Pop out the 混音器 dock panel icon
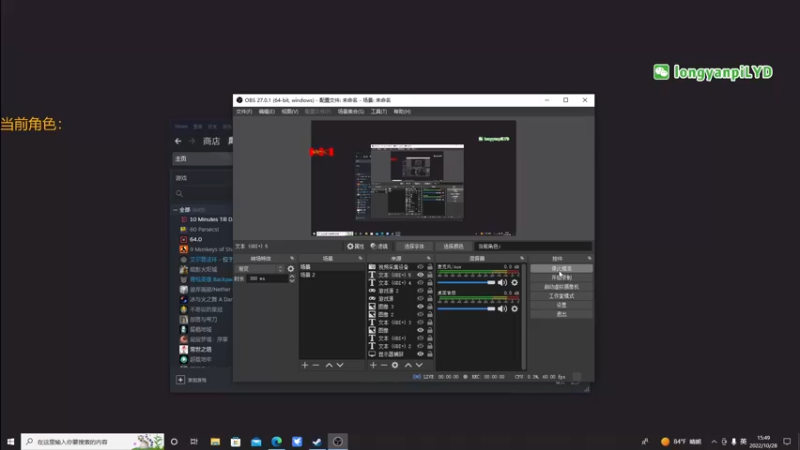 tap(522, 259)
